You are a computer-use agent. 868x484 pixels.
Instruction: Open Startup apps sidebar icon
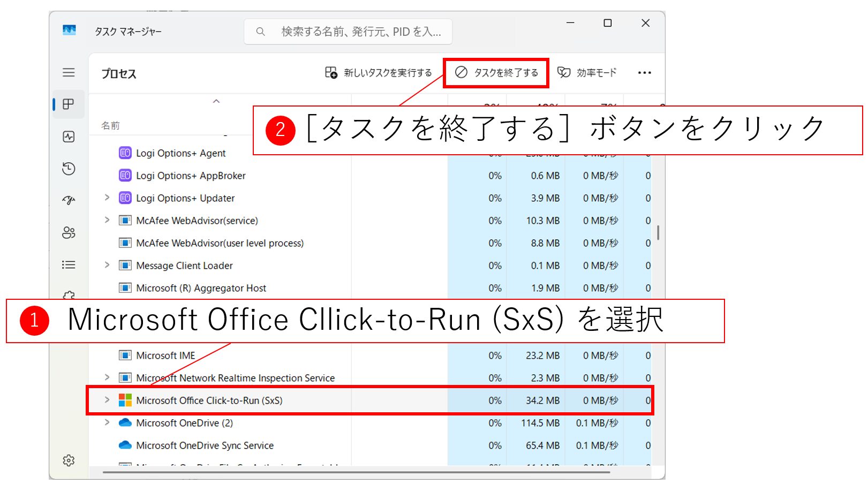click(x=69, y=200)
